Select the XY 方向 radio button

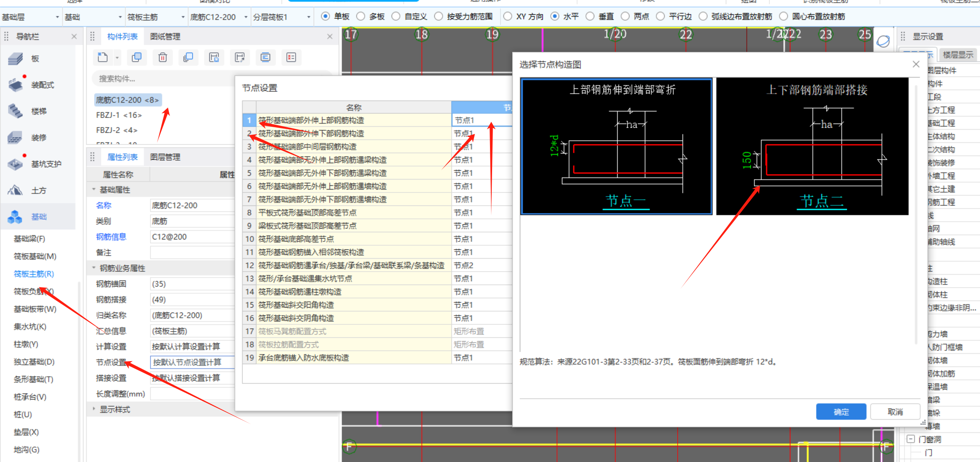point(508,16)
